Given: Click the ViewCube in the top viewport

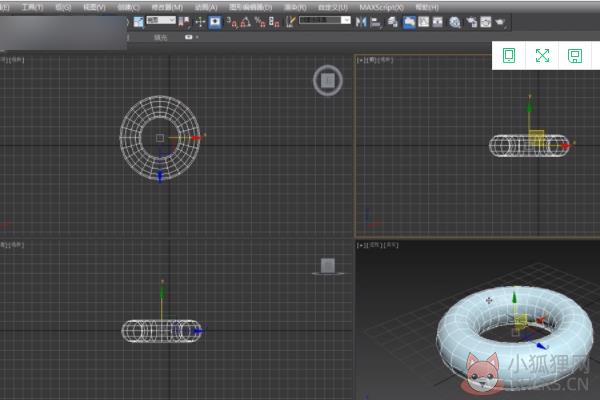Looking at the screenshot, I should (328, 80).
